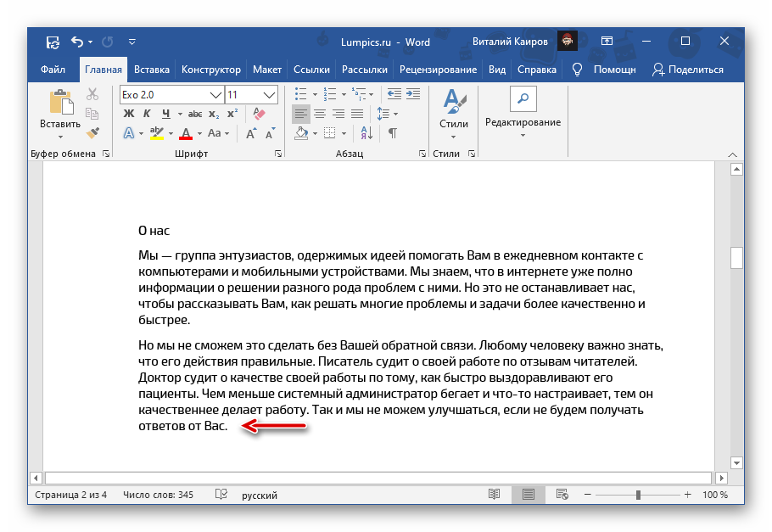The height and width of the screenshot is (532, 772).
Task: Open text effects A icon
Action: (128, 133)
